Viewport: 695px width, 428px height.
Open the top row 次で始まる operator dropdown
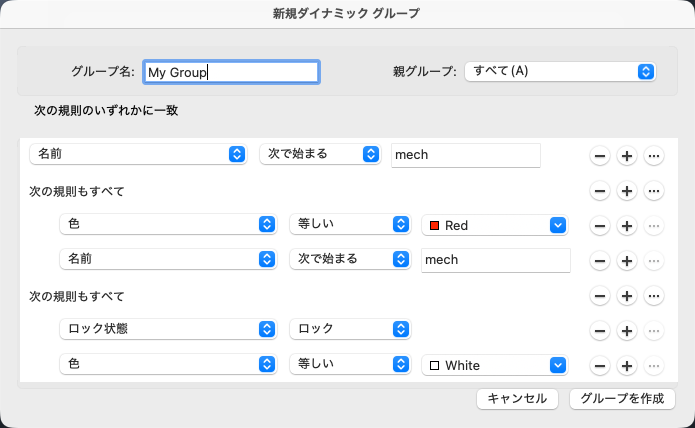(319, 155)
